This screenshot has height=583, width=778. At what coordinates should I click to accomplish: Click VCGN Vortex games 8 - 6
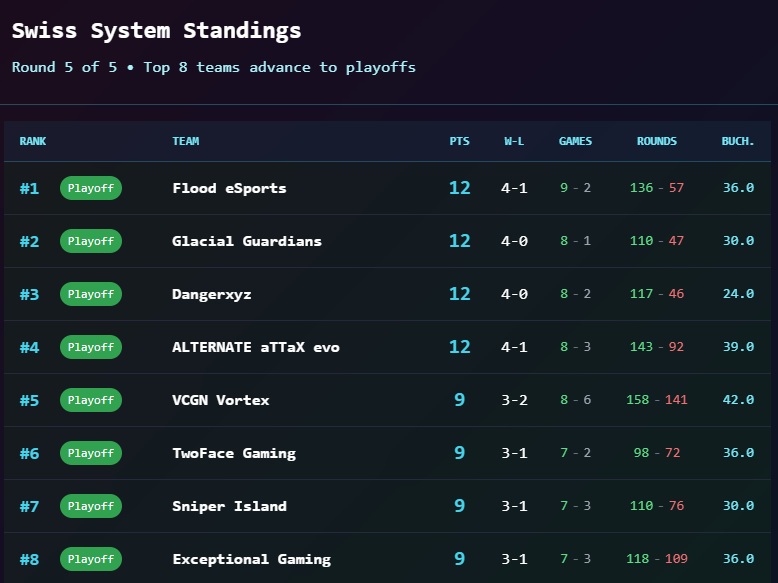click(x=576, y=400)
